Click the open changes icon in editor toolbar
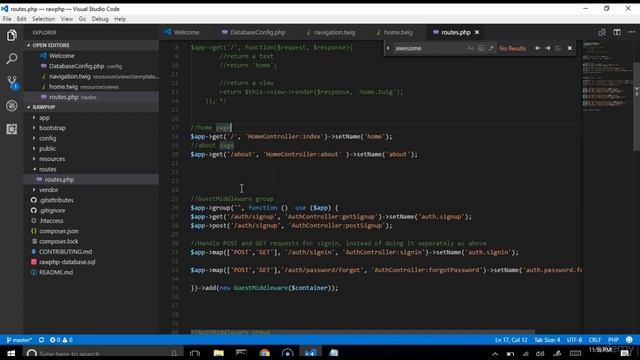The image size is (640, 360). click(x=602, y=32)
